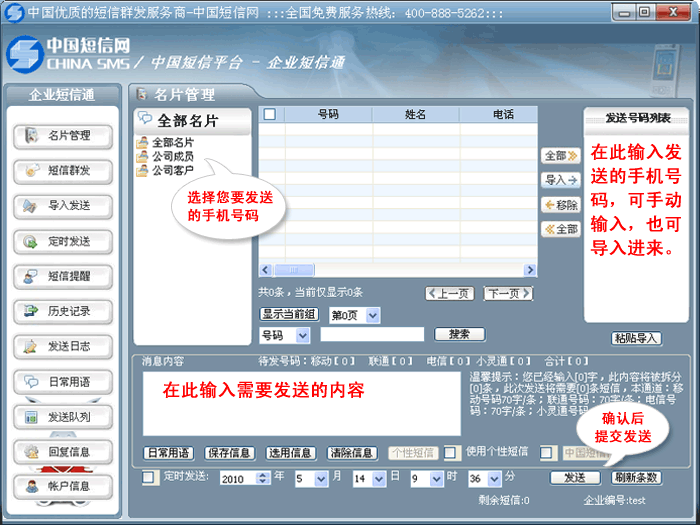The image size is (700, 525).
Task: Go to 上一页 previous page
Action: pos(450,294)
